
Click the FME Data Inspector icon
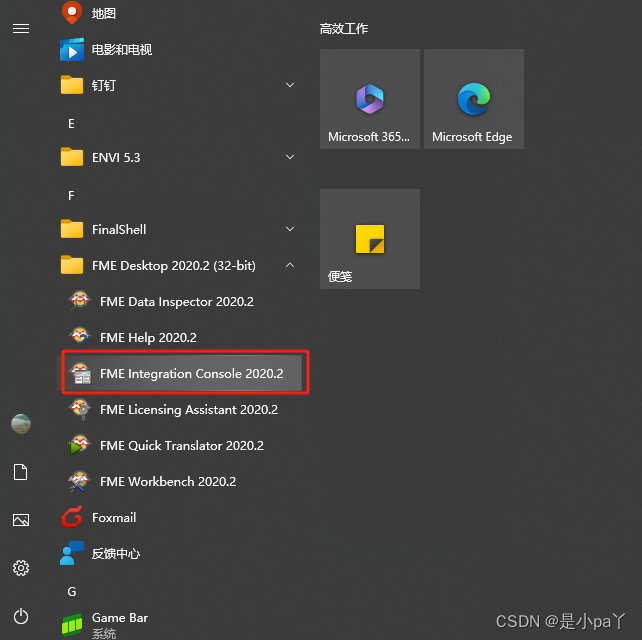click(80, 301)
